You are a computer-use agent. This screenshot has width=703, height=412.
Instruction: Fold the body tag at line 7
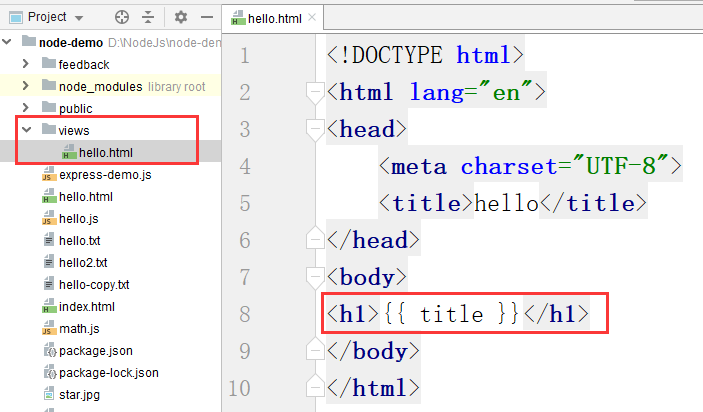(315, 278)
